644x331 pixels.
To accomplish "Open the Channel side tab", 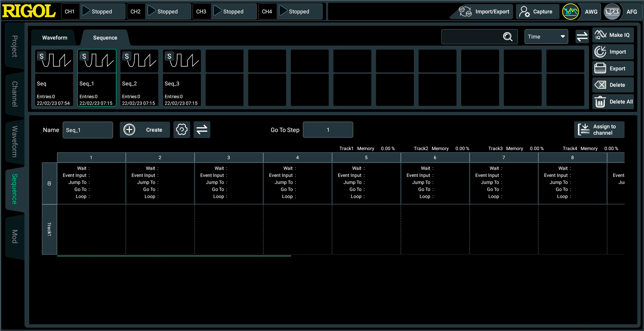I will (14, 94).
